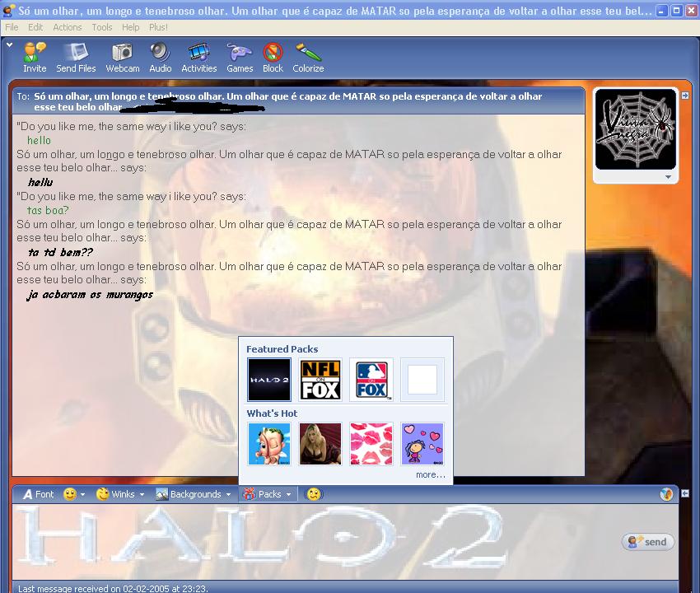Collapse the toolbar with the top-left chevron
This screenshot has height=593, width=700.
point(9,44)
